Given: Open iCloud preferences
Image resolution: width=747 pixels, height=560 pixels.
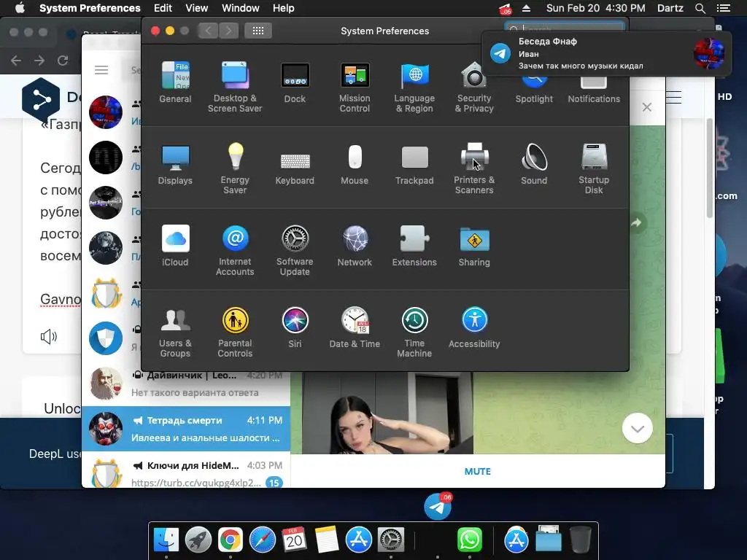Looking at the screenshot, I should pos(175,246).
